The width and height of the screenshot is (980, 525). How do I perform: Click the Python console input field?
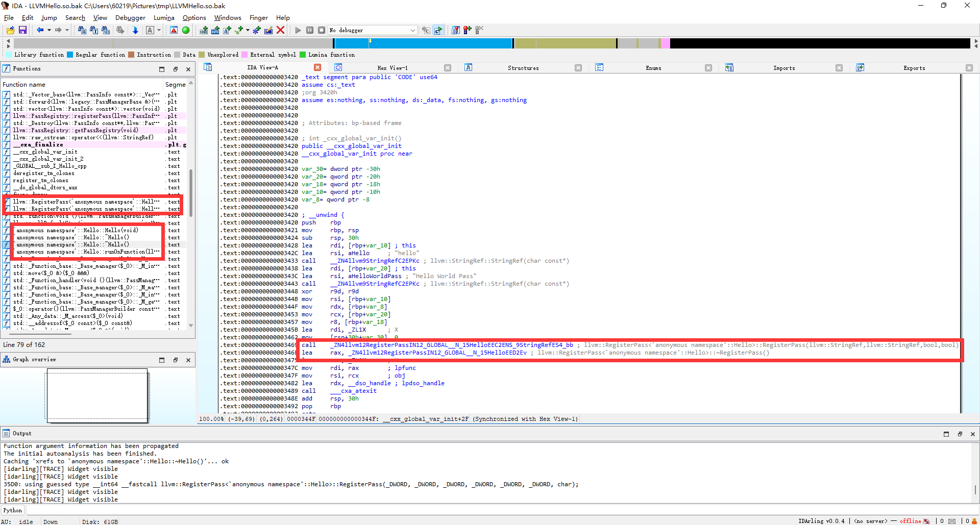pos(503,510)
